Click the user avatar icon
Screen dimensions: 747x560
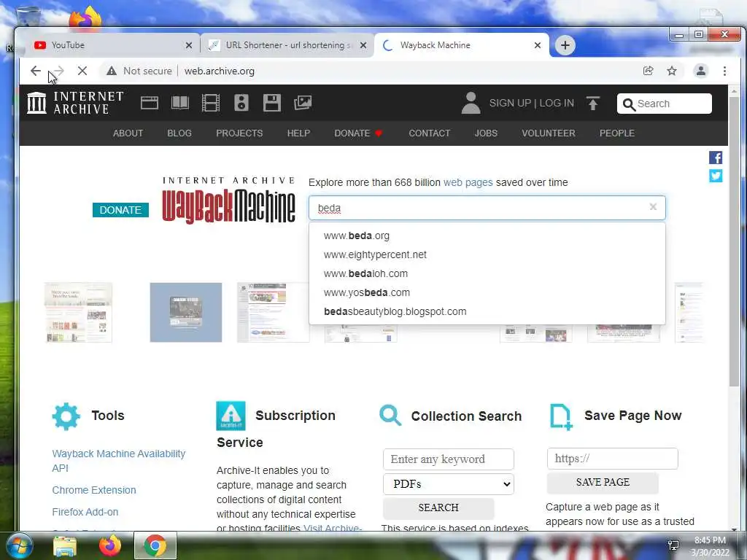tap(471, 103)
